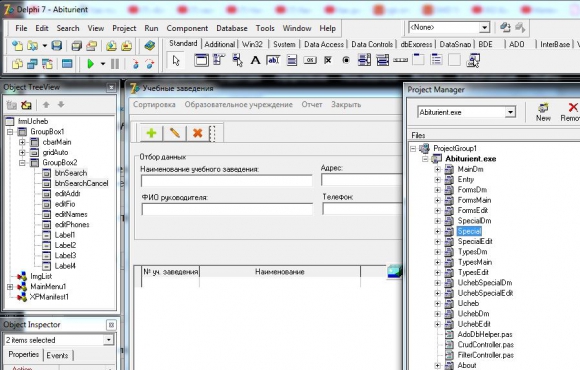Pick the CheckBox component in palette

(x=328, y=60)
